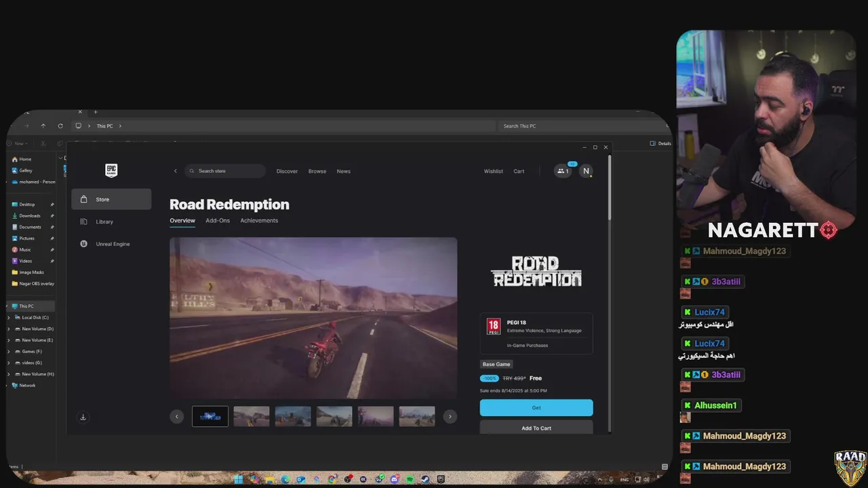868x488 pixels.
Task: Open Downloads in File Explorer sidebar
Action: 26,216
